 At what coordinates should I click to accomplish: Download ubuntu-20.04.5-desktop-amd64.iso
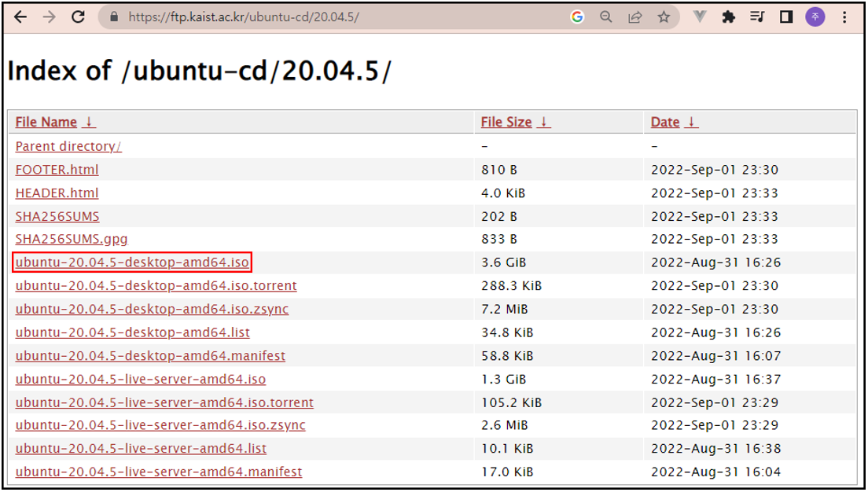[x=132, y=263]
